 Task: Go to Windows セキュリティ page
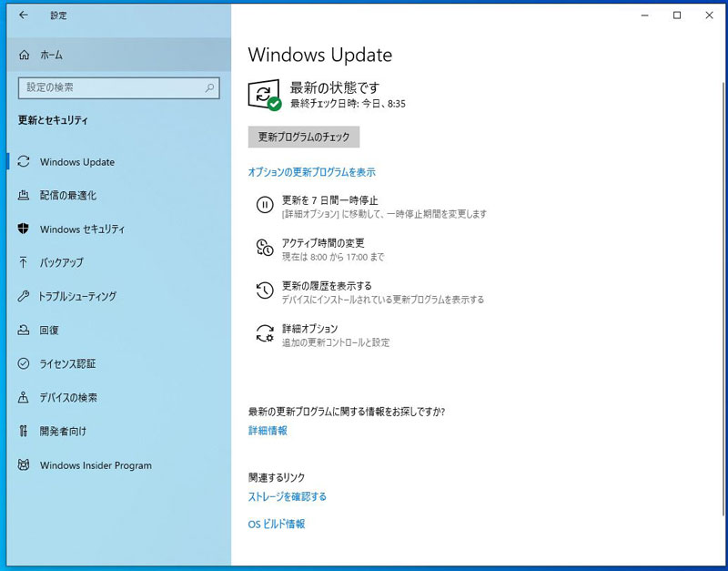pyautogui.click(x=119, y=229)
